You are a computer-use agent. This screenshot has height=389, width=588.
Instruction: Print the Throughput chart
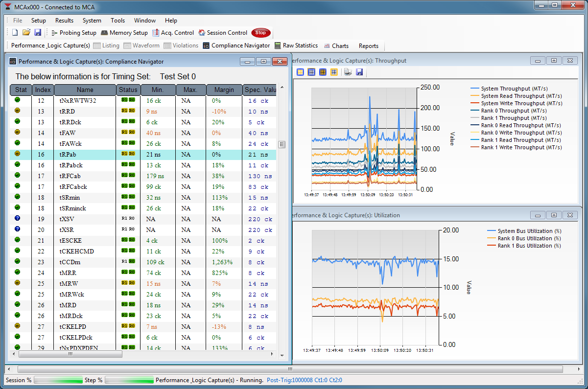(348, 72)
